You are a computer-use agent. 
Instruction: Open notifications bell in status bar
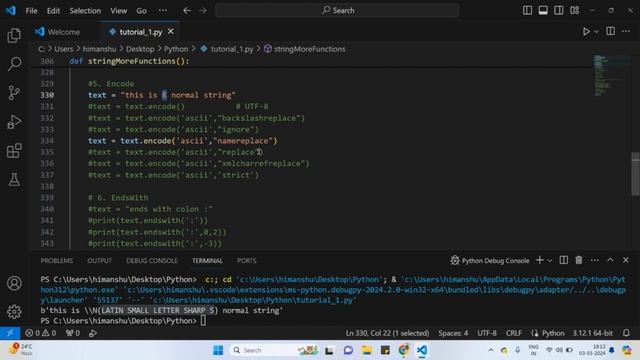pyautogui.click(x=626, y=333)
